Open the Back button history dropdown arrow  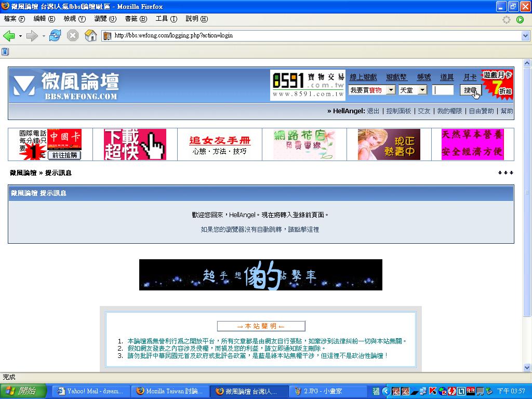(20, 36)
